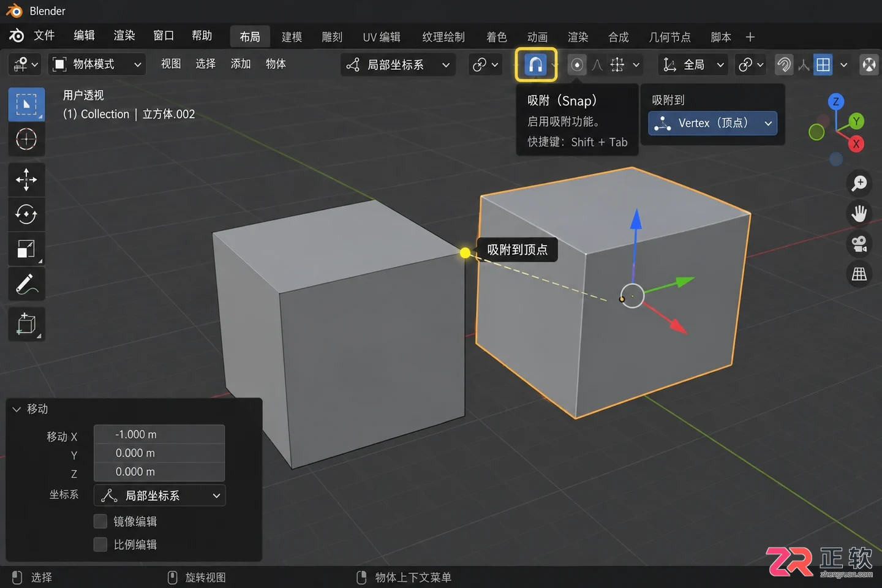Open the viewport shading sphere icon
This screenshot has height=588, width=882.
point(869,64)
